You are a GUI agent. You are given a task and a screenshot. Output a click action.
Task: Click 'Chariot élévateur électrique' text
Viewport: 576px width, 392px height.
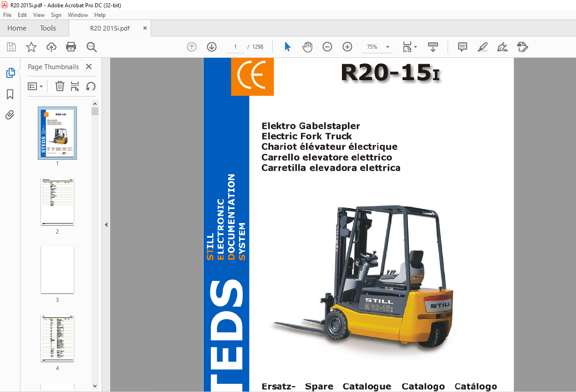coord(329,147)
